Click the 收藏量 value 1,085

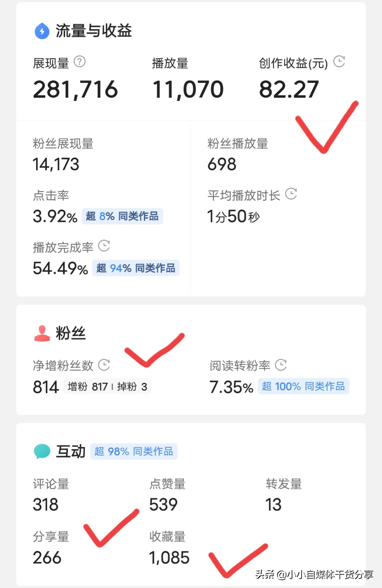coord(169,557)
